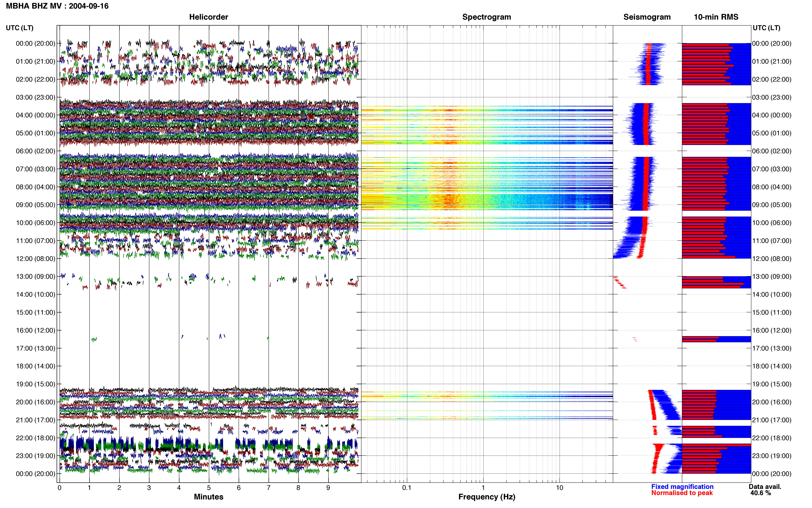The image size is (812, 508).
Task: Click the left 10:00 (06:00) time label
Action: [x=36, y=223]
